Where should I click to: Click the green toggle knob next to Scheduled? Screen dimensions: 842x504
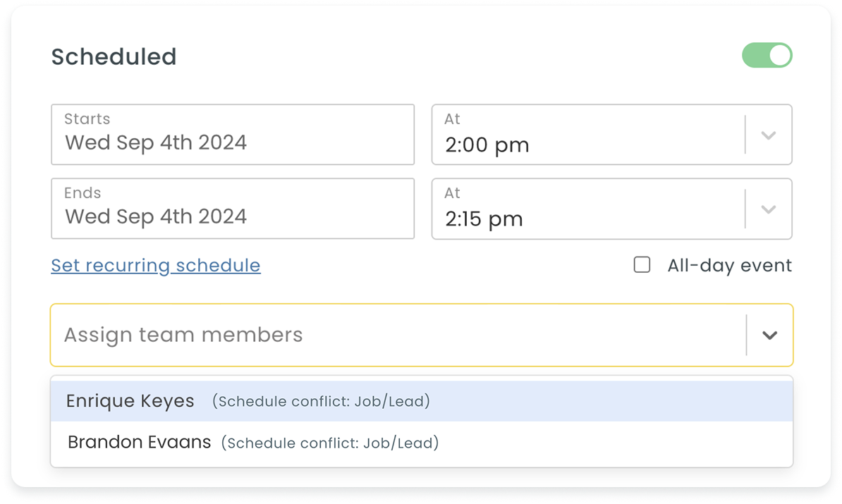click(779, 55)
